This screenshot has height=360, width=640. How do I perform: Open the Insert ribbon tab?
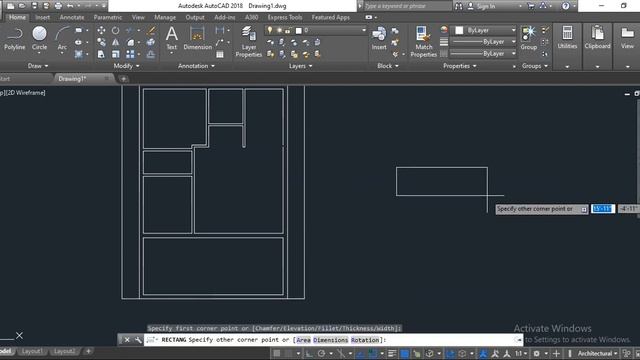(42, 18)
